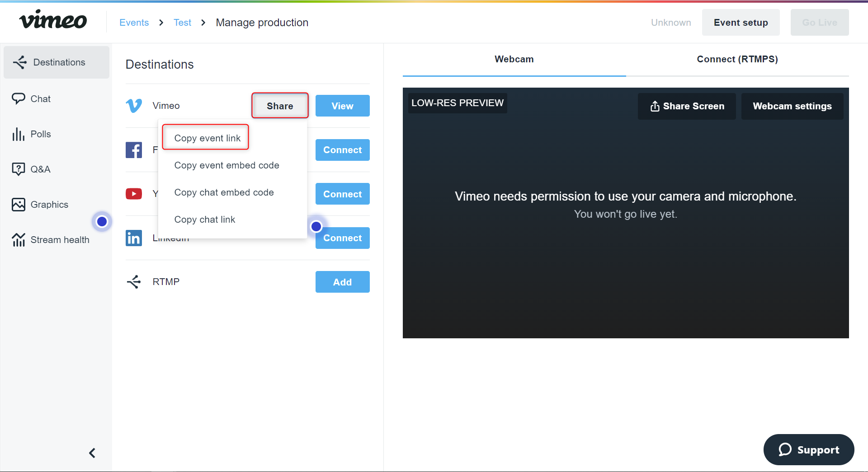Click the Q&A question mark icon

point(19,169)
